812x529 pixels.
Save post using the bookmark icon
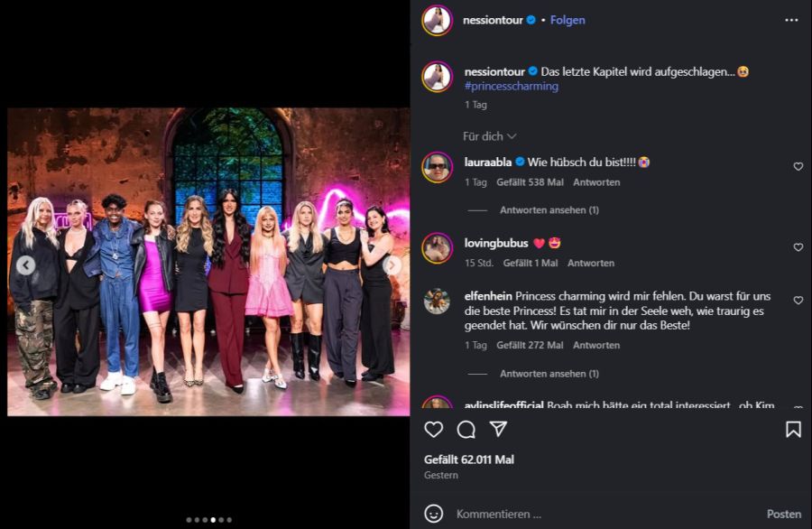coord(793,430)
